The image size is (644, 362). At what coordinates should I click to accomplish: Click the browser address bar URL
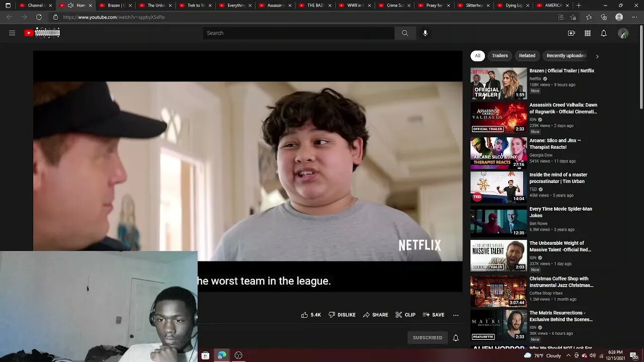pyautogui.click(x=114, y=17)
